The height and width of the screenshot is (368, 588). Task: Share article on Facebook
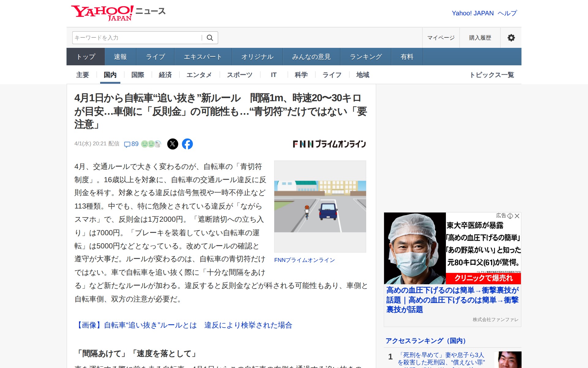[187, 144]
